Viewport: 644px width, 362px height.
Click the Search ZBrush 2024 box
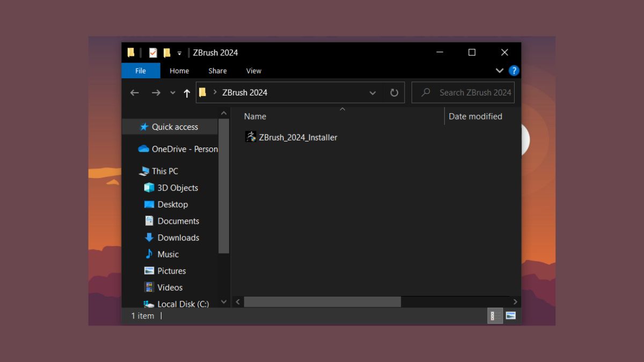click(463, 92)
